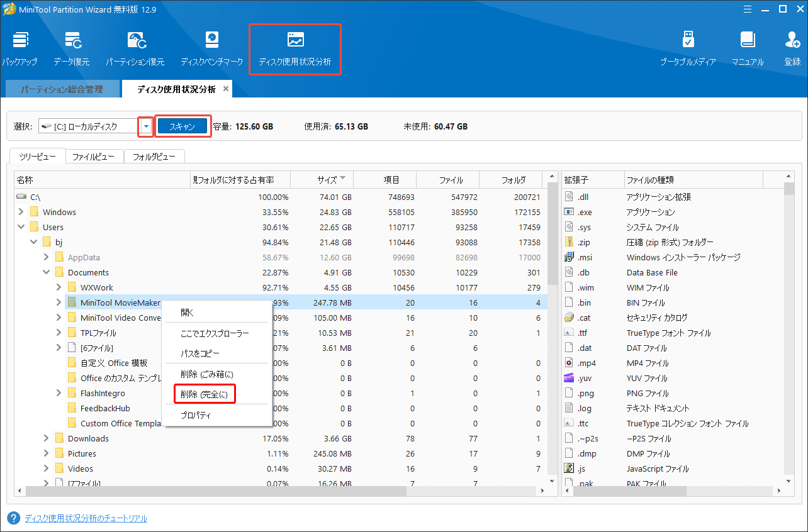
Task: Collapse the Documents folder tree node
Action: click(47, 272)
